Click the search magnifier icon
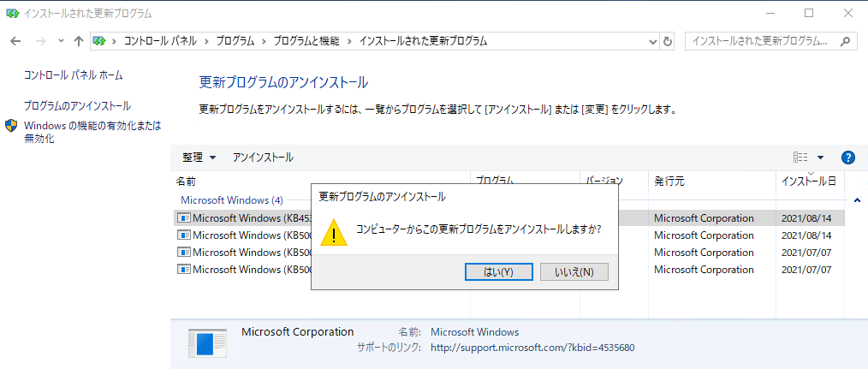Image resolution: width=868 pixels, height=369 pixels. tap(845, 41)
